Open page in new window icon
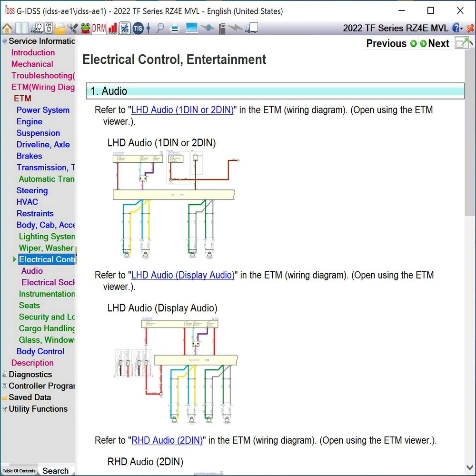This screenshot has width=476, height=476. (x=462, y=43)
